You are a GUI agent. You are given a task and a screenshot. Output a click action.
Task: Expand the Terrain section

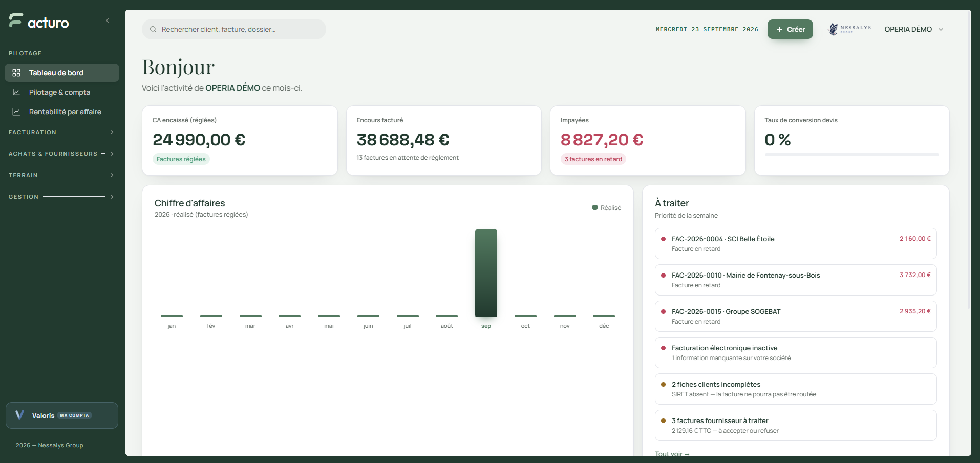(x=61, y=175)
